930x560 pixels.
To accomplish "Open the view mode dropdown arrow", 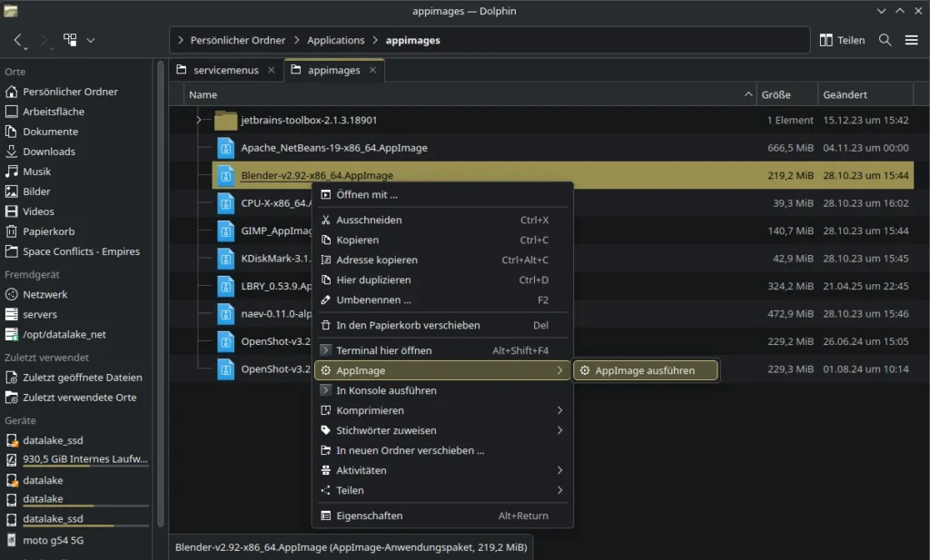I will pos(91,40).
